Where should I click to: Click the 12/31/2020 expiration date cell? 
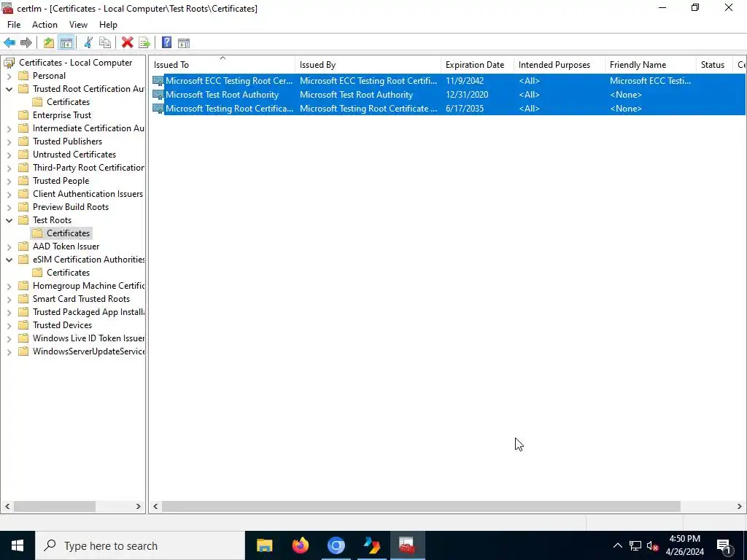(x=467, y=95)
